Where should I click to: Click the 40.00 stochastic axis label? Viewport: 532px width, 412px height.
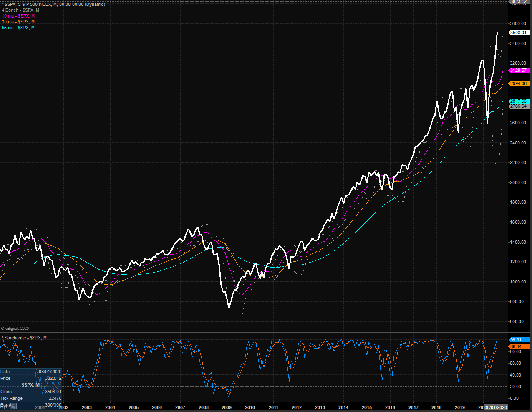pyautogui.click(x=515, y=375)
